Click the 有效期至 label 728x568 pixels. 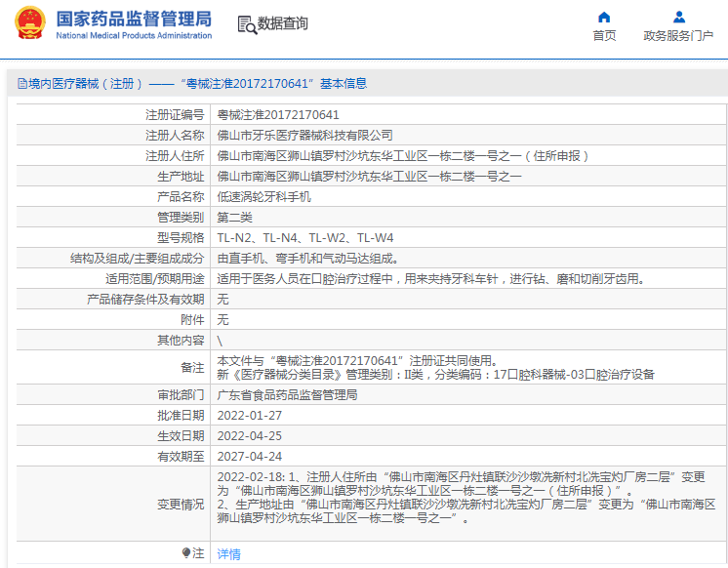click(181, 456)
